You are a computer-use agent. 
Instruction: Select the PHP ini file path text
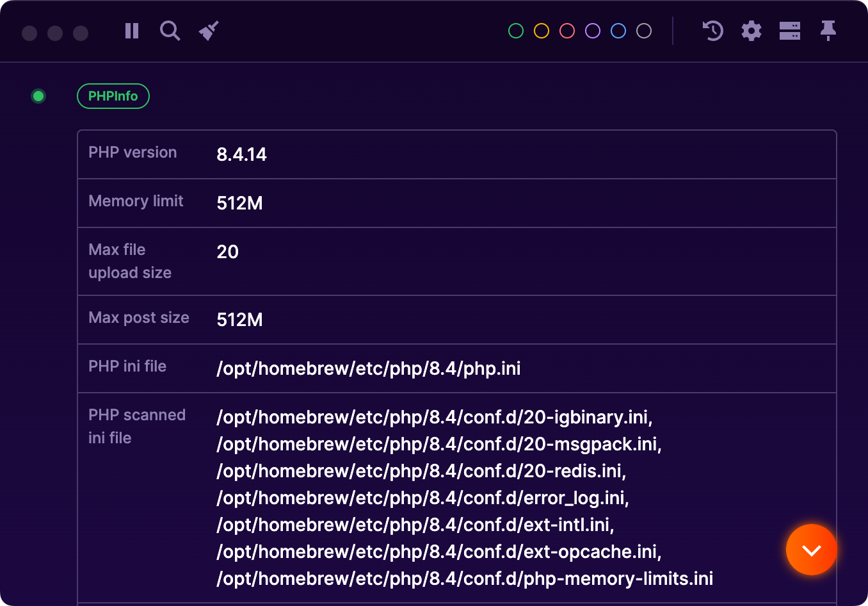tap(369, 368)
